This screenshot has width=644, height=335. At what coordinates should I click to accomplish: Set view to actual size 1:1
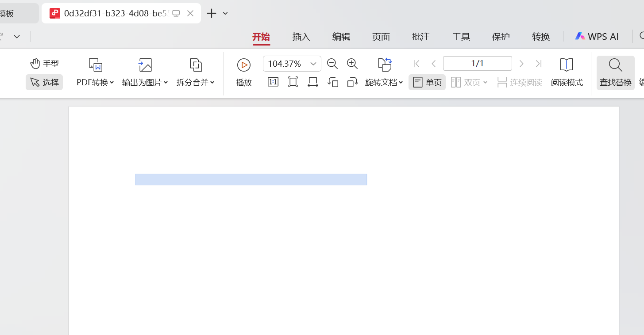pos(273,82)
